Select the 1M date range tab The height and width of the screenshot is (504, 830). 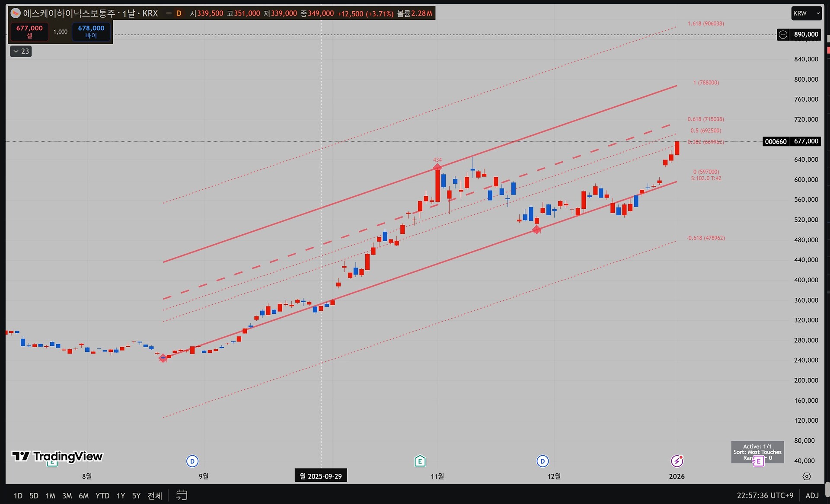pos(51,496)
